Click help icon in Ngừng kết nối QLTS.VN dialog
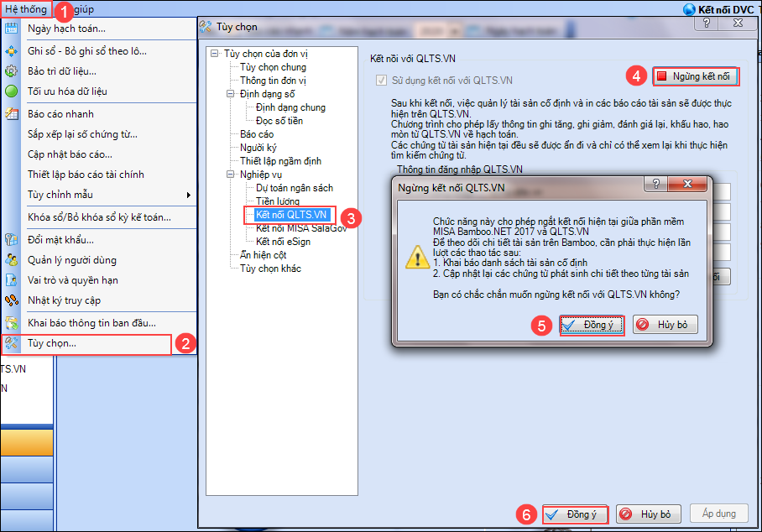This screenshot has height=532, width=762. coord(656,184)
